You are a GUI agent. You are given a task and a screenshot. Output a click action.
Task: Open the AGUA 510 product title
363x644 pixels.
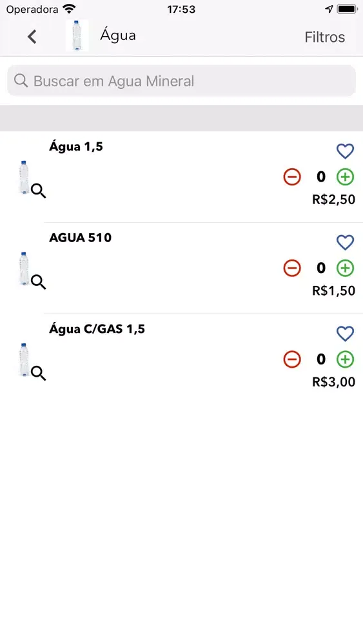click(80, 238)
